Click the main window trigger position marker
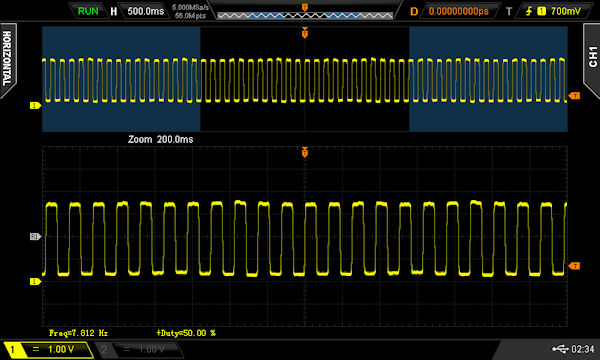600x360 pixels. coord(305,33)
